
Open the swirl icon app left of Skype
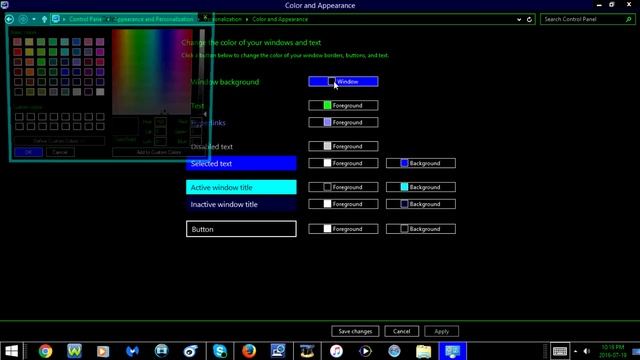coord(191,351)
